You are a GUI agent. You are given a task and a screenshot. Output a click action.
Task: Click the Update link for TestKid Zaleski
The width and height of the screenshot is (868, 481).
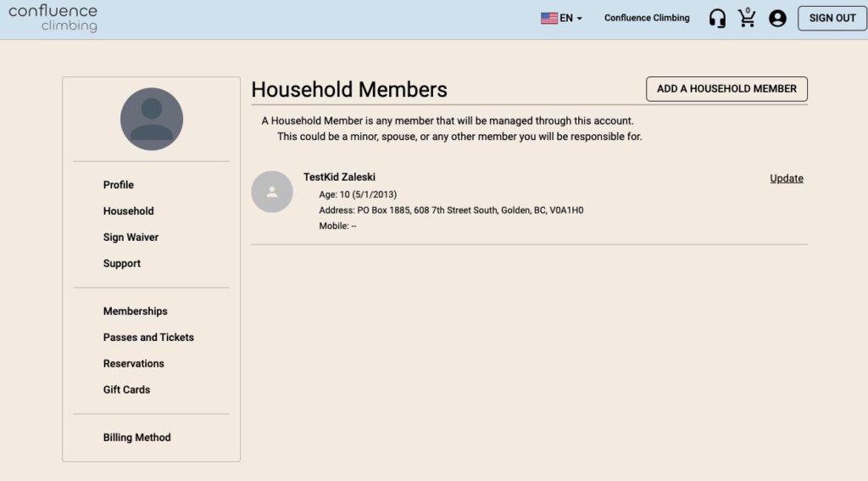[786, 178]
